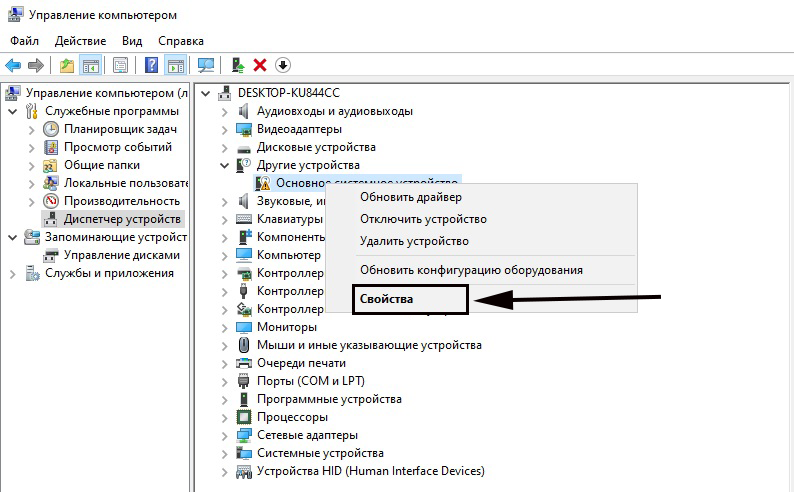Click the Общие папки icon
The width and height of the screenshot is (794, 492).
pyautogui.click(x=50, y=166)
